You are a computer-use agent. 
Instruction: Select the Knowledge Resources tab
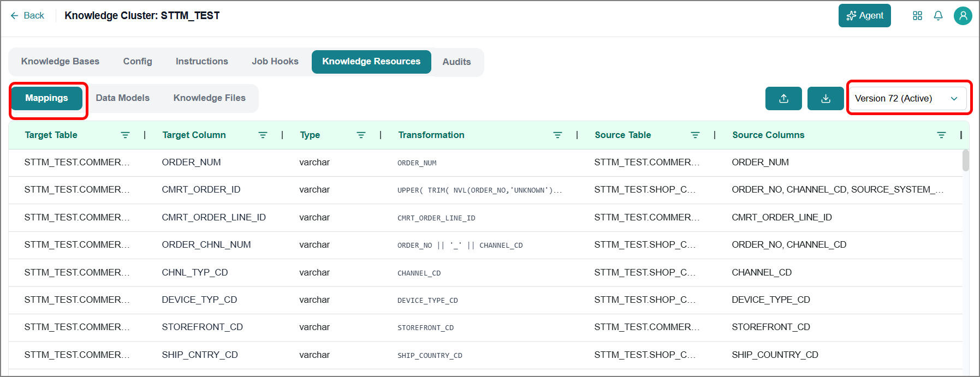[x=371, y=62]
